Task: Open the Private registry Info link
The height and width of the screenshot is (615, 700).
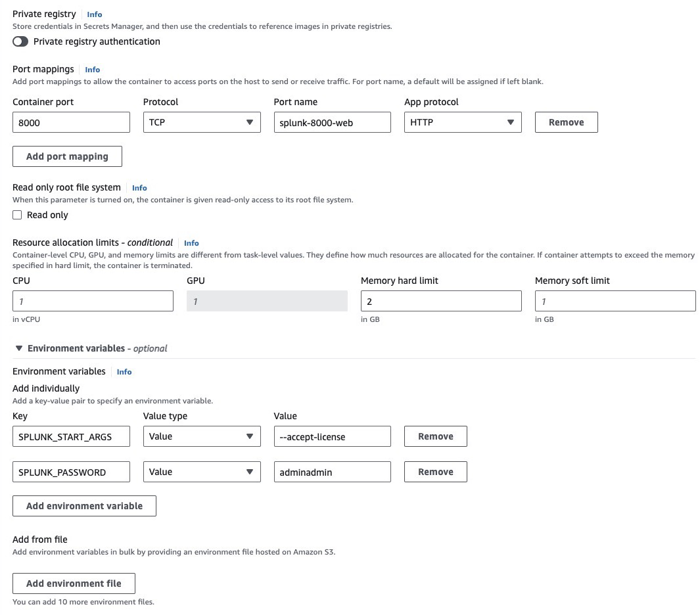Action: (x=94, y=14)
